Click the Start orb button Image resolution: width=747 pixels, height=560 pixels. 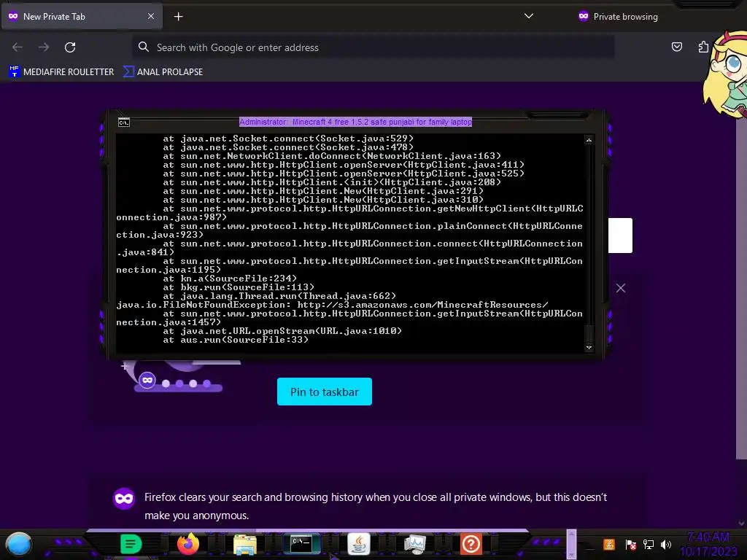tap(19, 544)
